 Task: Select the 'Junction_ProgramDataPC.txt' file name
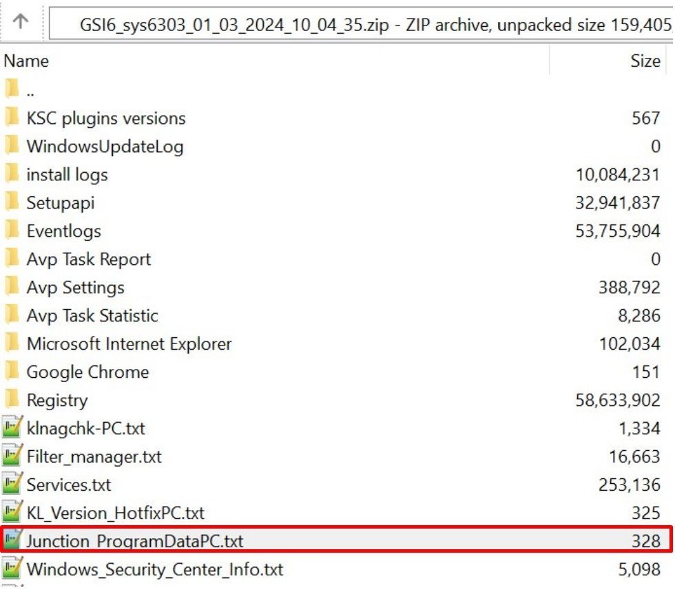135,541
